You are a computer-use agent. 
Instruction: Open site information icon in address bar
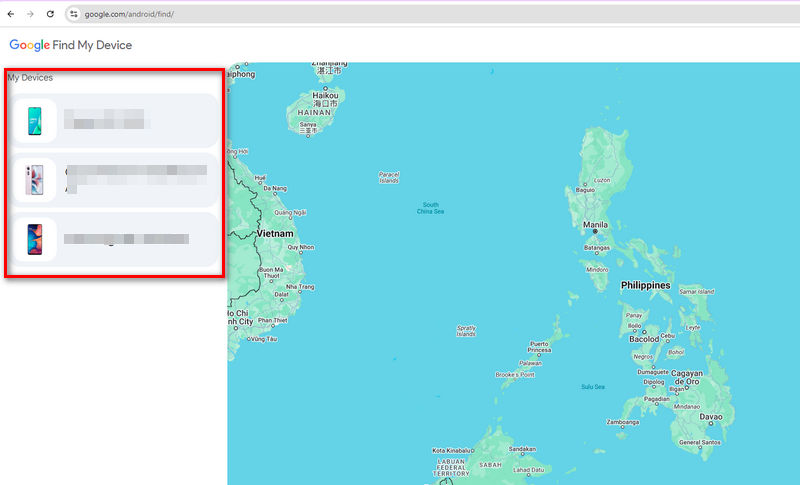pyautogui.click(x=74, y=14)
